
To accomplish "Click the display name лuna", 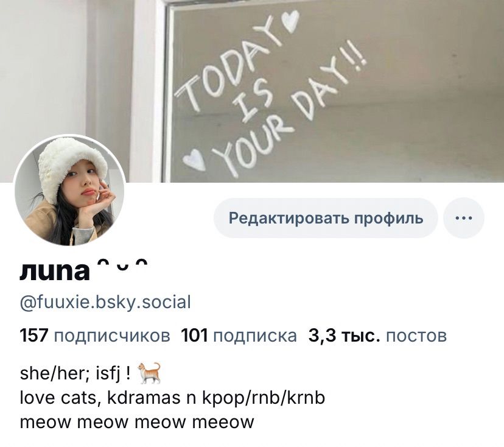I will (55, 272).
